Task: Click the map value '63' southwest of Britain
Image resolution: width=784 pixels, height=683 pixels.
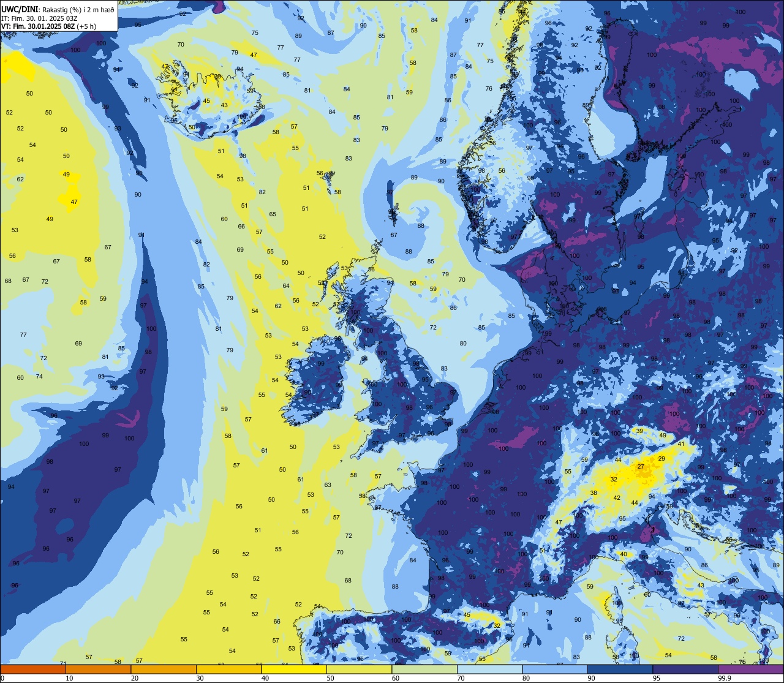Action: [328, 485]
